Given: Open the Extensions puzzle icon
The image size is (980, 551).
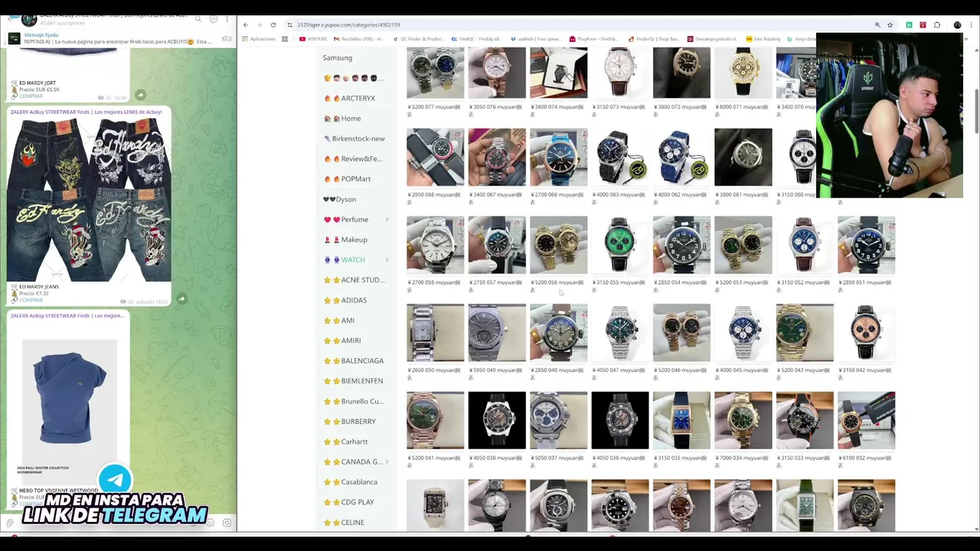Looking at the screenshot, I should click(937, 25).
